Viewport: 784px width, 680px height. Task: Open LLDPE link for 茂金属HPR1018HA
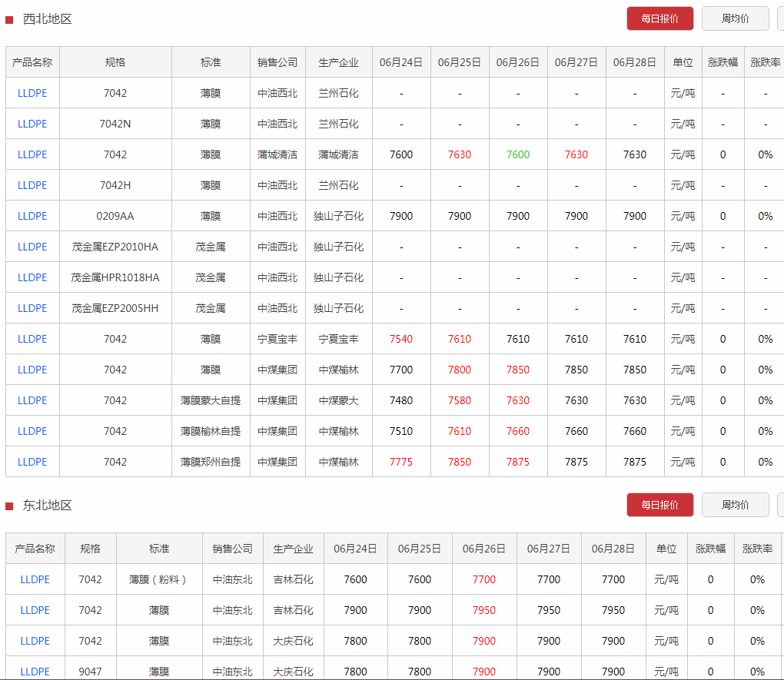32,277
